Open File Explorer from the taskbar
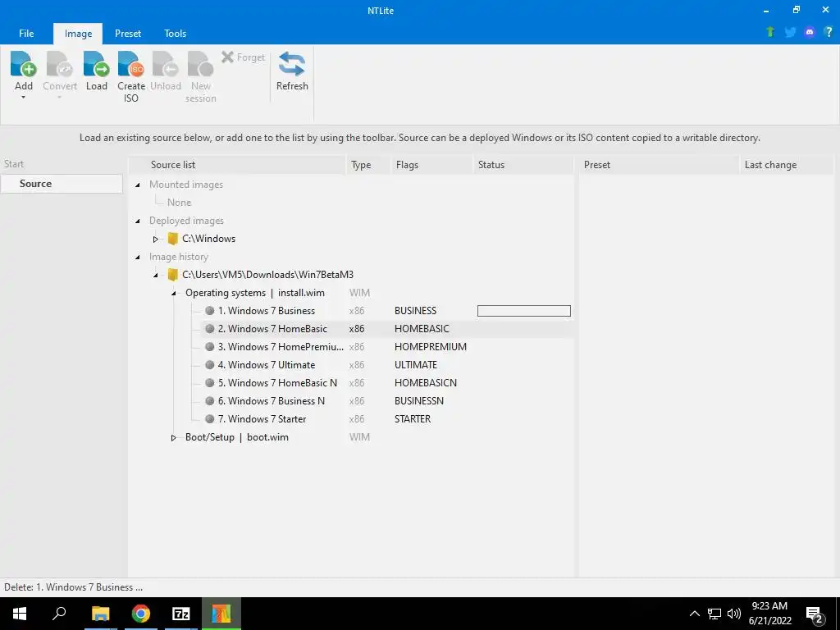The width and height of the screenshot is (840, 630). [x=100, y=614]
